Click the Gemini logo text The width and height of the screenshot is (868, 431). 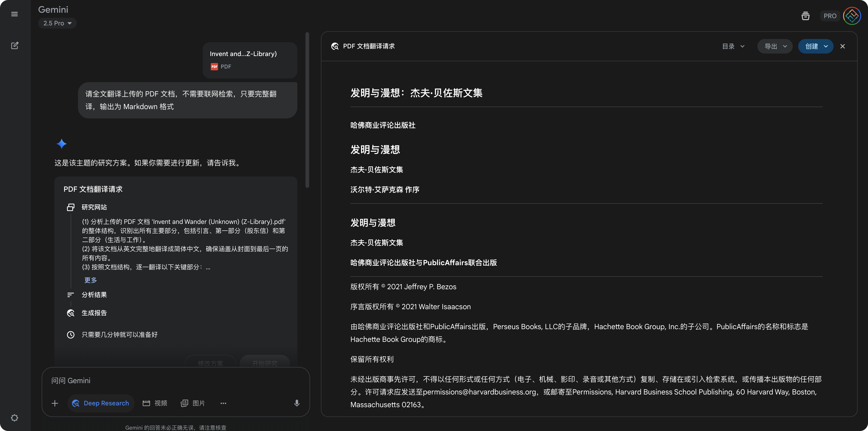[x=53, y=10]
